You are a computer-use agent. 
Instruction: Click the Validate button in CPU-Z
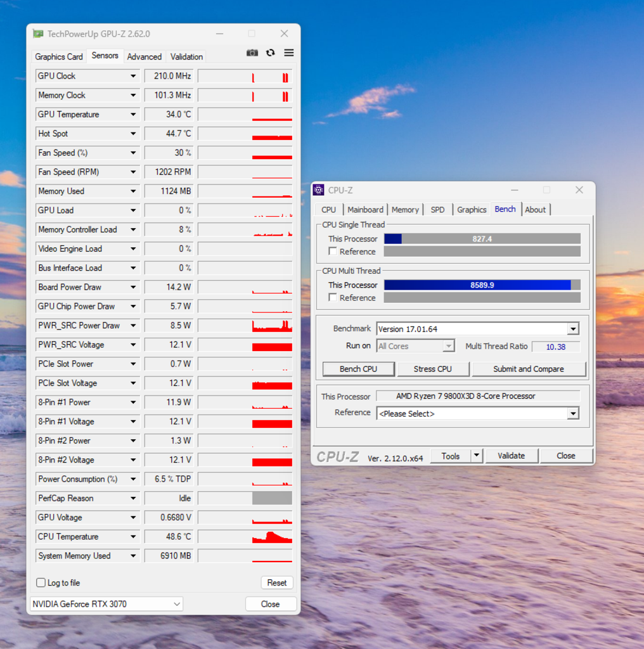click(x=511, y=456)
